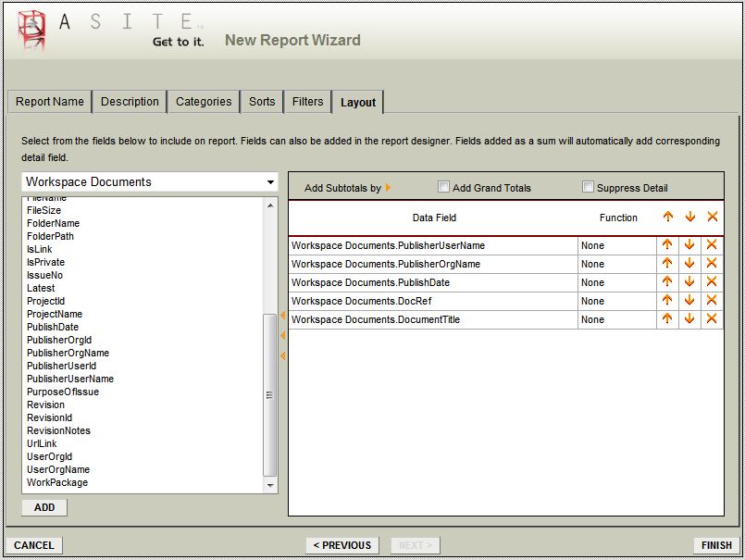This screenshot has height=560, width=745.
Task: Click the header down arrow icon
Action: point(690,218)
